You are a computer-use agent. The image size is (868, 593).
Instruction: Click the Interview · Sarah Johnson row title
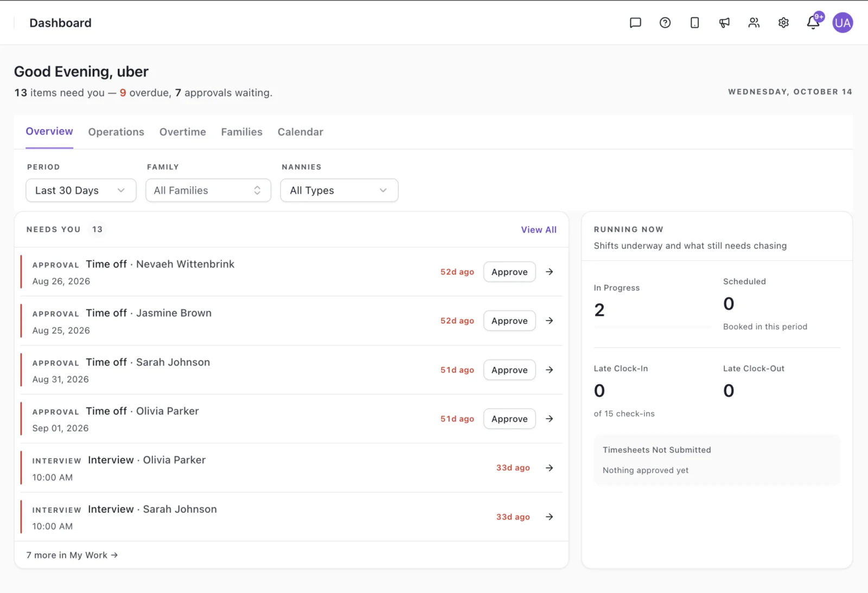[152, 509]
